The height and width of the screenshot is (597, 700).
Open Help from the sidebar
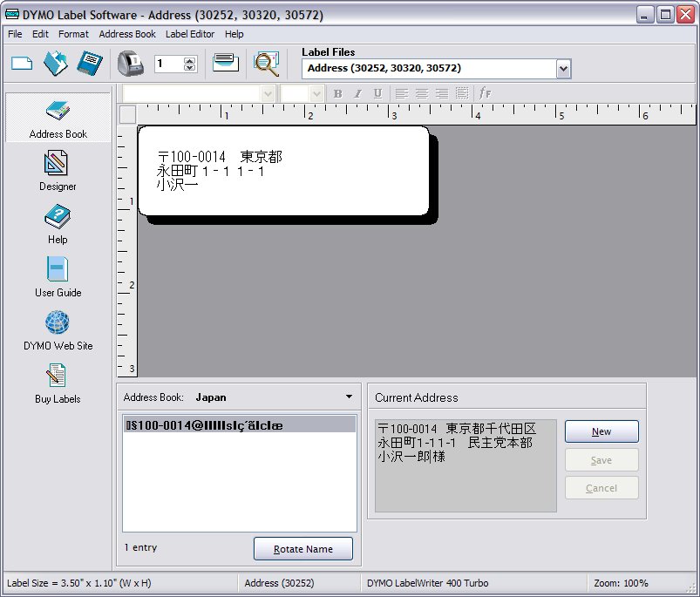point(58,224)
